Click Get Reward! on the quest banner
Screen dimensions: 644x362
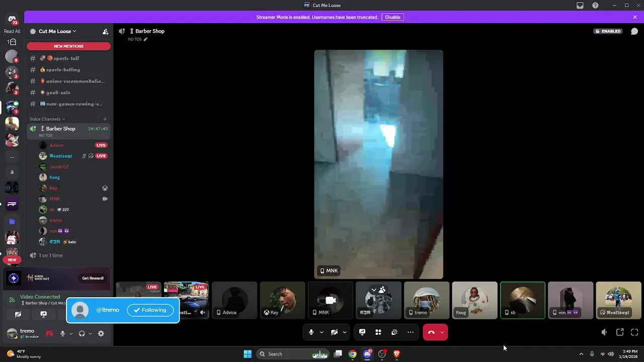(x=93, y=278)
